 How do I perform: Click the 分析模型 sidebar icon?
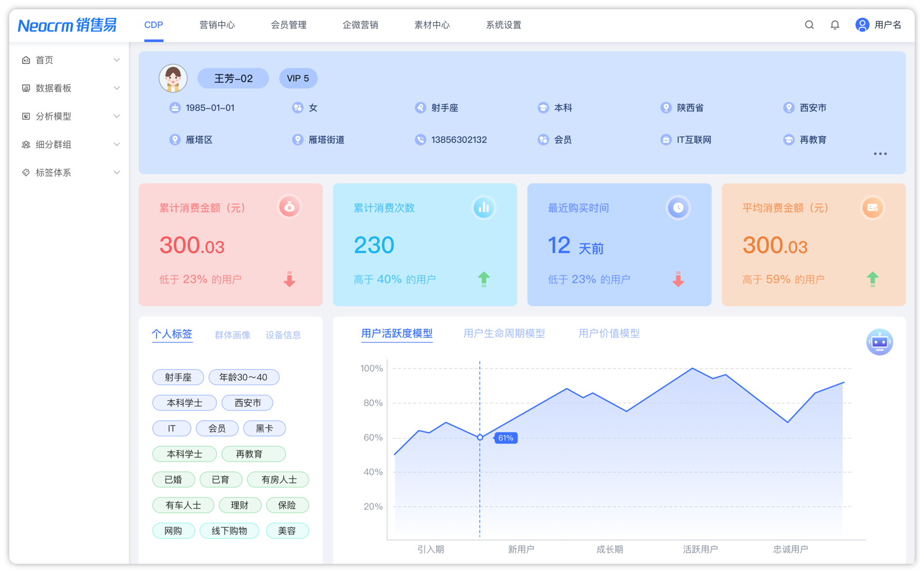point(26,116)
